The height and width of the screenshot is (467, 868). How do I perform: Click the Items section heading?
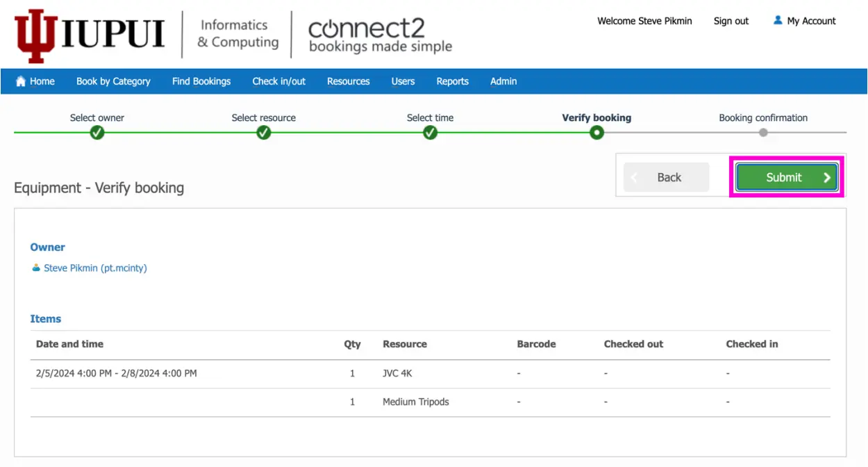click(46, 318)
